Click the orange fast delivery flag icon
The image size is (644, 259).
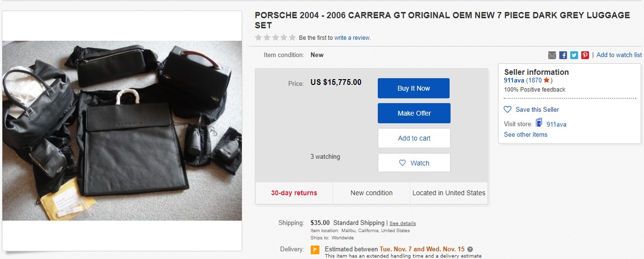tap(315, 249)
